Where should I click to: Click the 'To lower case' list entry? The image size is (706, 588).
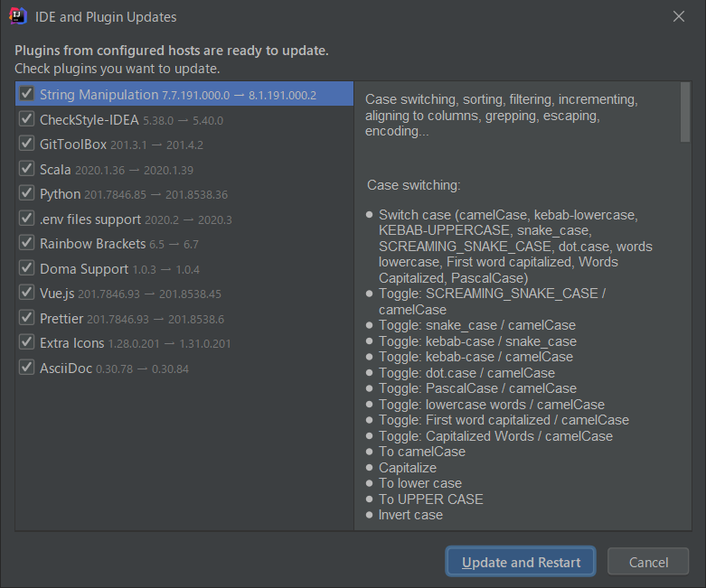click(420, 482)
